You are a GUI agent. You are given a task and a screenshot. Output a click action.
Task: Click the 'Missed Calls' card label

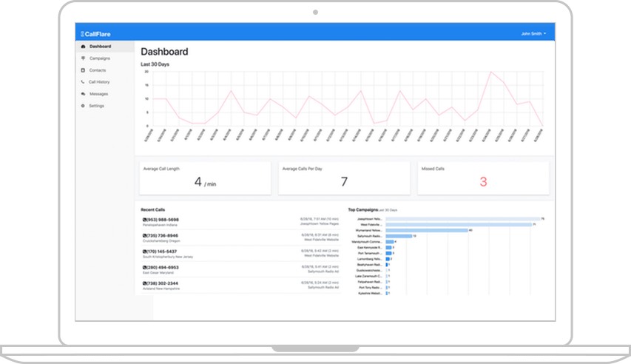pos(433,169)
